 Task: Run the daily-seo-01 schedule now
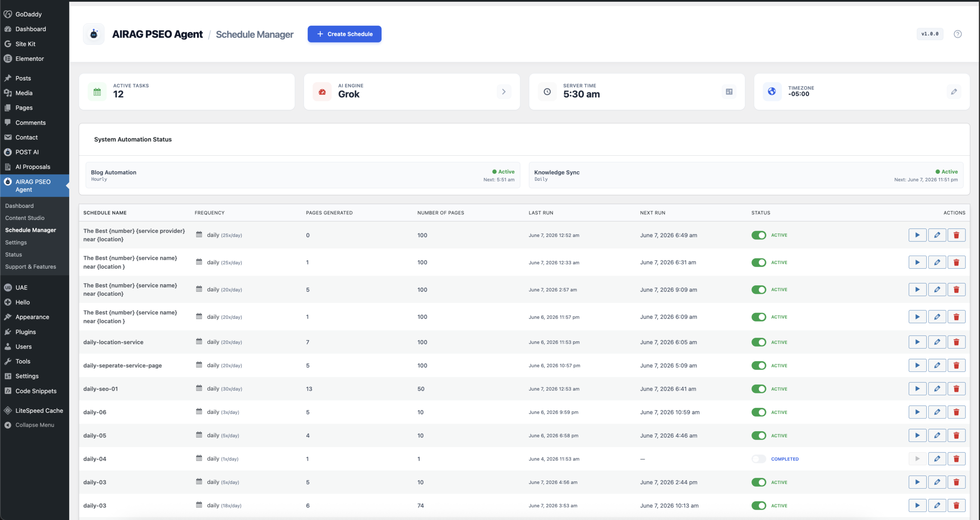pos(917,389)
